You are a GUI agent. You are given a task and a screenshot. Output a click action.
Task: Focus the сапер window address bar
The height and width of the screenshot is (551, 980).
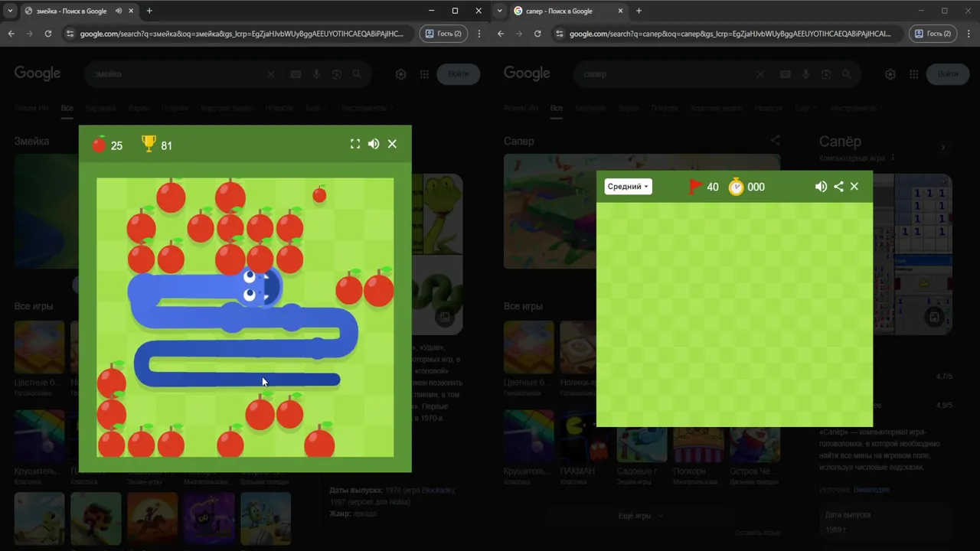tap(727, 34)
